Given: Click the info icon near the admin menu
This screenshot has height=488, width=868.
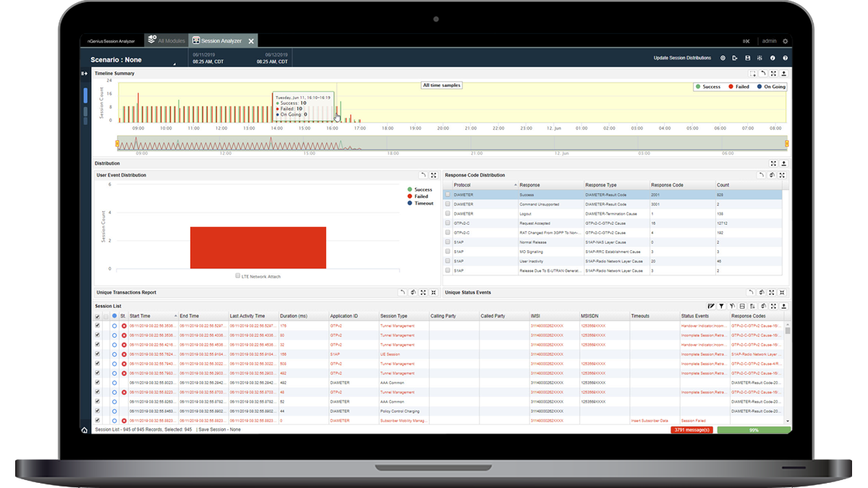Looking at the screenshot, I should click(773, 58).
